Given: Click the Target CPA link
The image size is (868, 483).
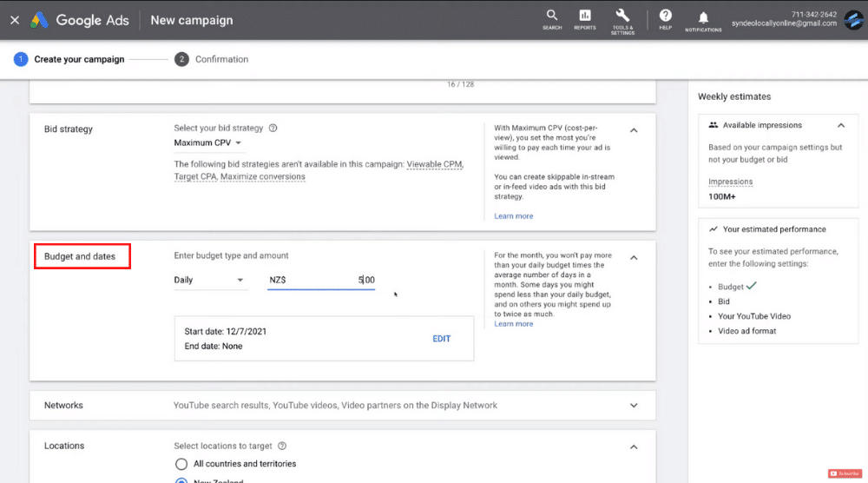Looking at the screenshot, I should (194, 176).
